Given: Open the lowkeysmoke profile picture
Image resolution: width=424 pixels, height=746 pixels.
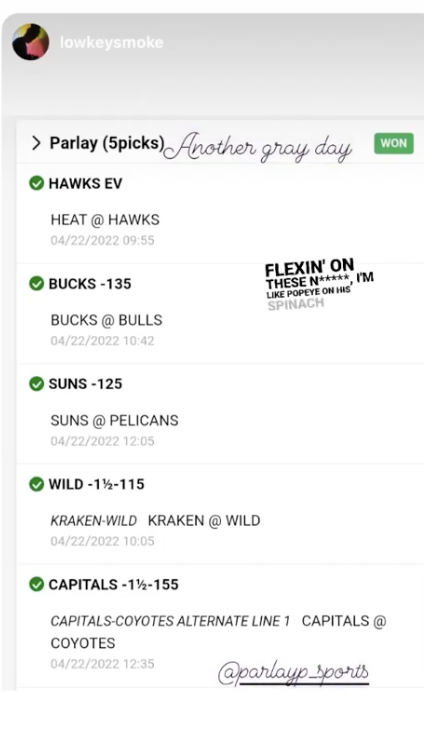Looking at the screenshot, I should (x=30, y=42).
